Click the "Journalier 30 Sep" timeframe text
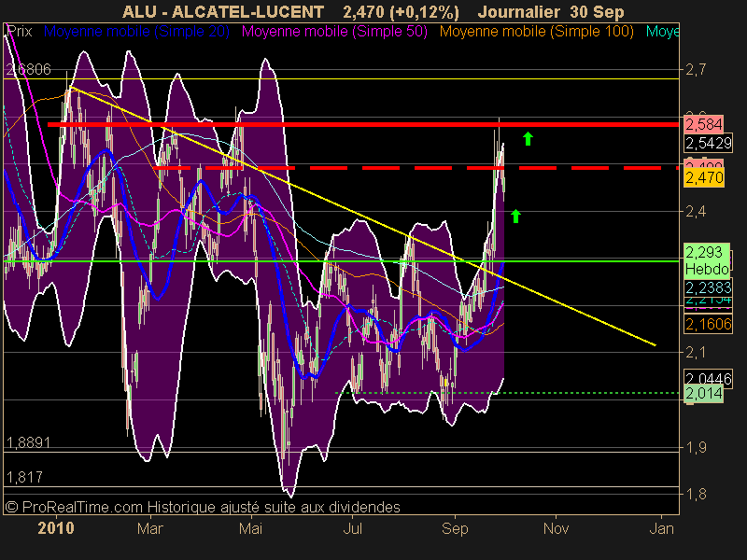This screenshot has height=560, width=747. click(551, 11)
